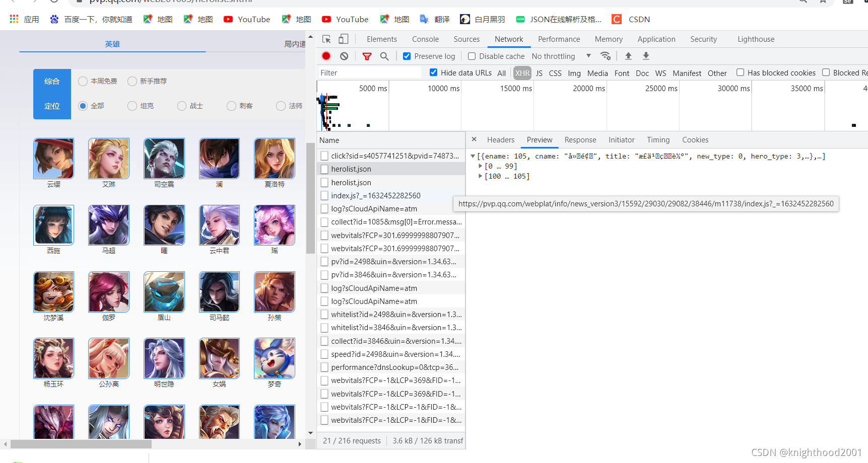This screenshot has width=868, height=463.
Task: Open the first YouTube bookmark
Action: [x=247, y=19]
